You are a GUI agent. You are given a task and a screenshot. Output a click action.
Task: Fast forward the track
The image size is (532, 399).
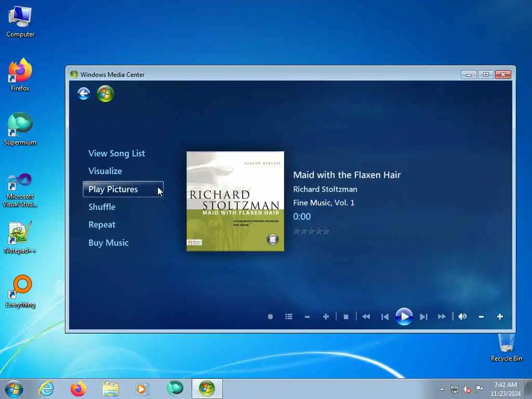pyautogui.click(x=442, y=316)
